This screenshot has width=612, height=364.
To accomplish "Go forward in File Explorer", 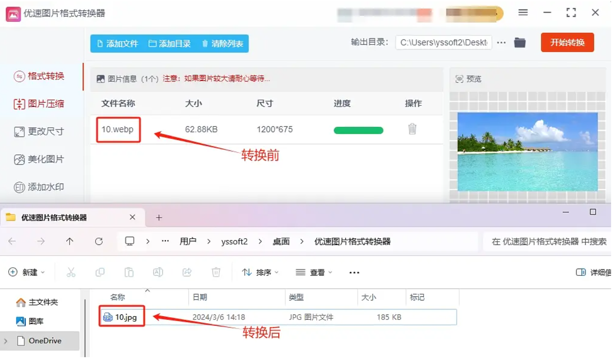I will (41, 241).
